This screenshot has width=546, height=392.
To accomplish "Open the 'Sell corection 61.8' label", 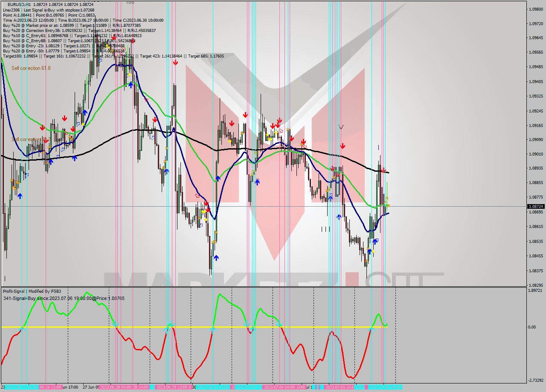I will pos(30,68).
